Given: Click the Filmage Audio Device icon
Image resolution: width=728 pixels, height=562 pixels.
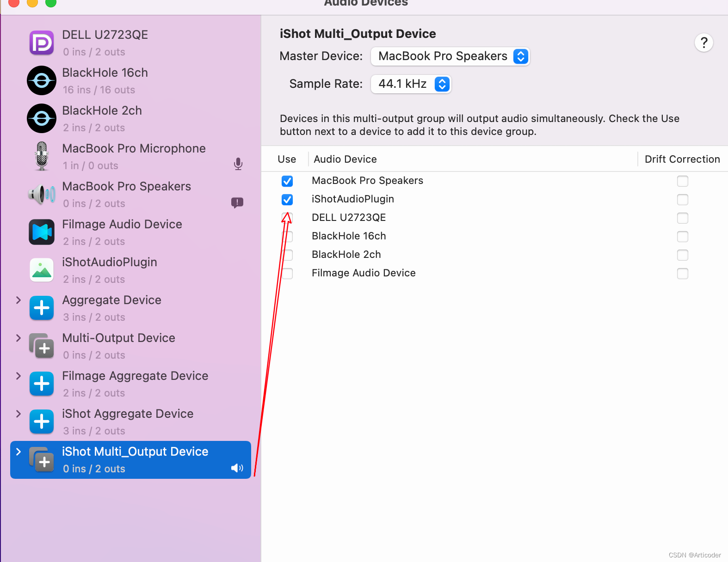Looking at the screenshot, I should (42, 232).
